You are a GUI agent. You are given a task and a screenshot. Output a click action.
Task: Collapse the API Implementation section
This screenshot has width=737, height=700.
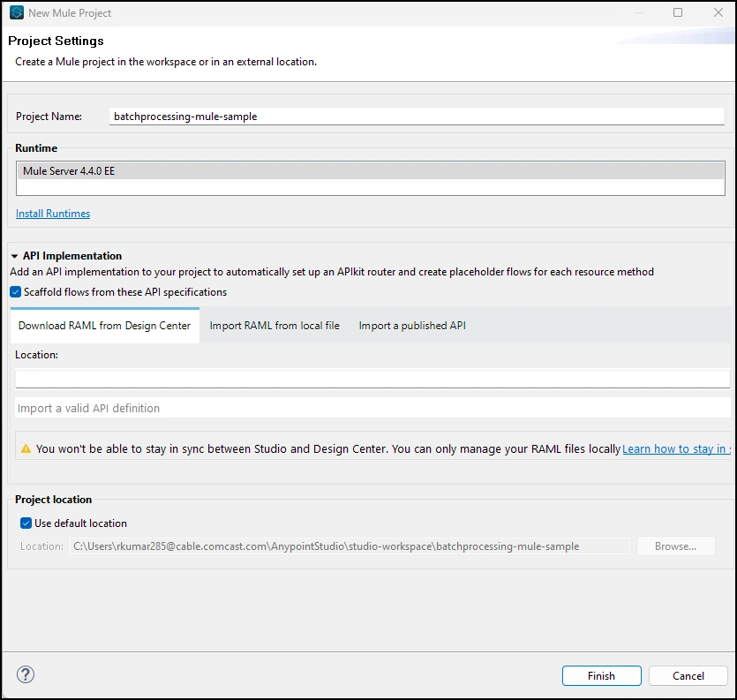pyautogui.click(x=15, y=256)
